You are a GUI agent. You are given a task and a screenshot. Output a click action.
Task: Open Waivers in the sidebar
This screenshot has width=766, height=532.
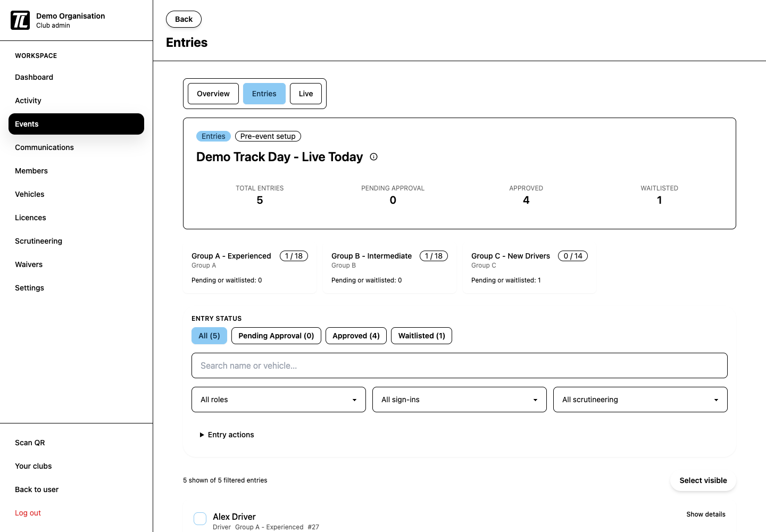(76, 264)
